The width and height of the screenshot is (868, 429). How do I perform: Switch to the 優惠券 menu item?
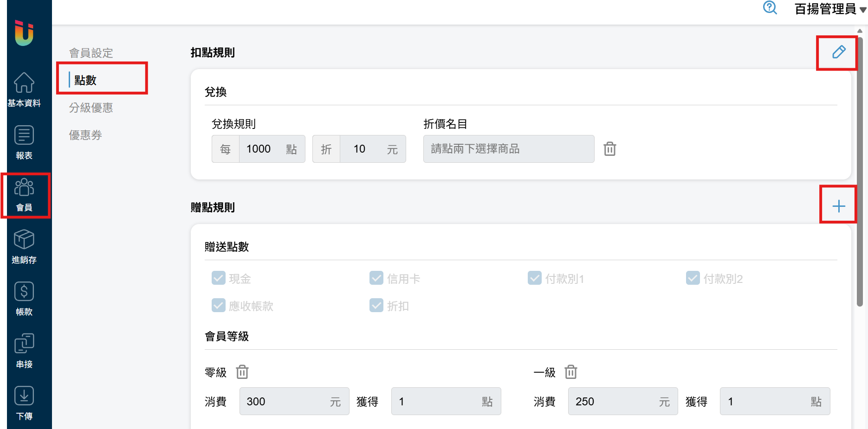pyautogui.click(x=85, y=135)
